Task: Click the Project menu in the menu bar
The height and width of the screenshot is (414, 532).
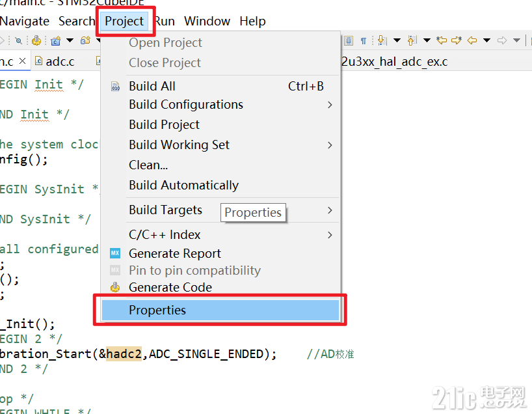Action: (124, 21)
